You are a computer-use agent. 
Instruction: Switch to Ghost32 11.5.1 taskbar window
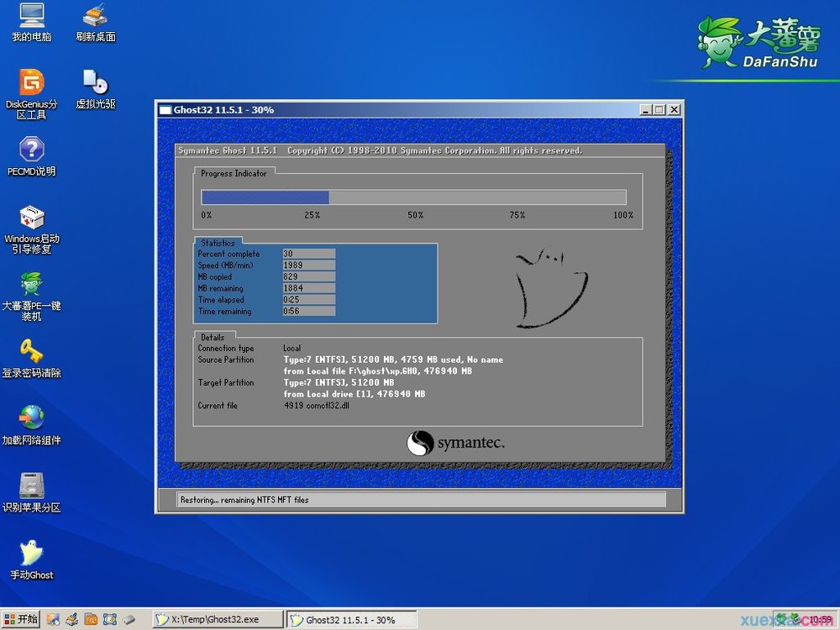click(x=350, y=619)
